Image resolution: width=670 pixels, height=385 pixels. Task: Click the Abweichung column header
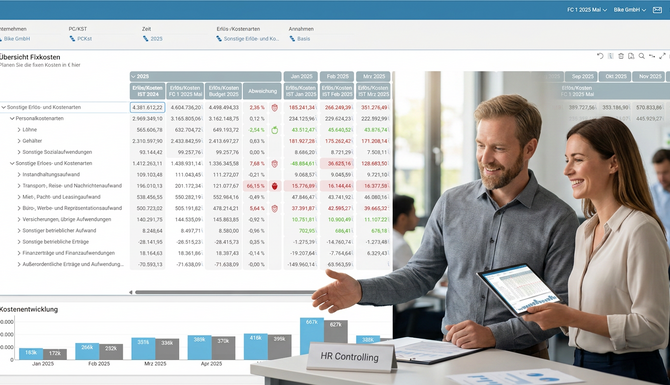tap(262, 91)
